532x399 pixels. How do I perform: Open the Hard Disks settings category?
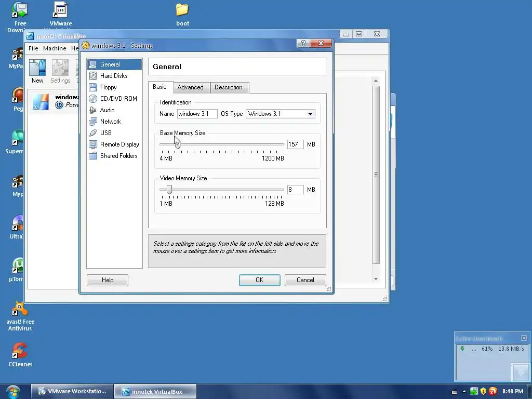click(114, 76)
